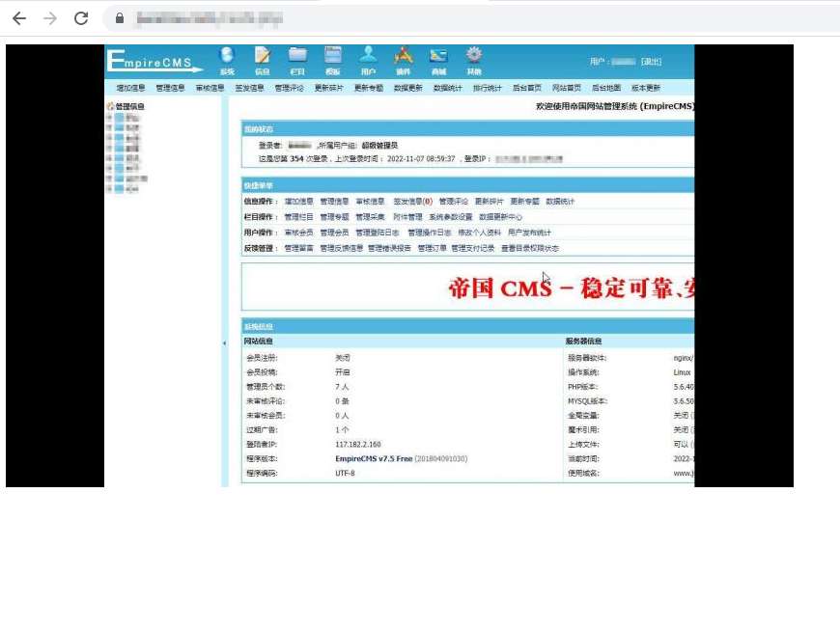Open 查看目录权限状态 quick link

(x=530, y=248)
